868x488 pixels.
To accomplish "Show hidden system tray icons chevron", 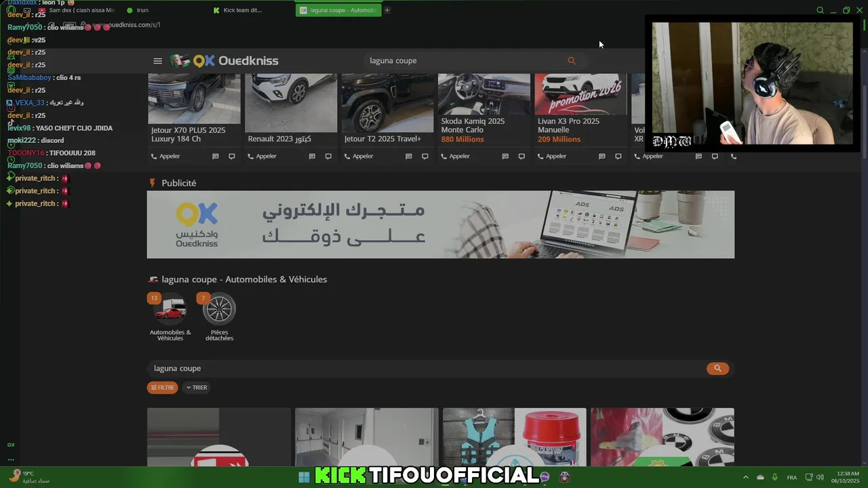I will 746,477.
